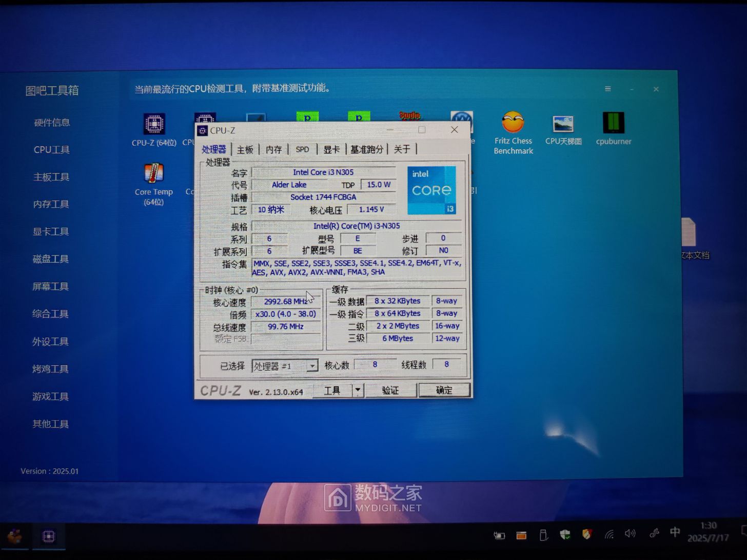Open the 内存工具 category
The width and height of the screenshot is (747, 560).
[51, 204]
